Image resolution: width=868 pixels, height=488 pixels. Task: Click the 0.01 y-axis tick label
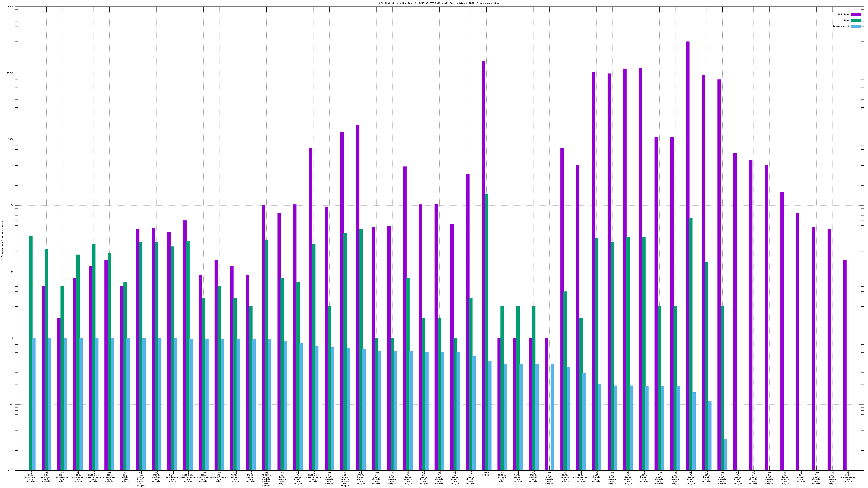point(11,470)
